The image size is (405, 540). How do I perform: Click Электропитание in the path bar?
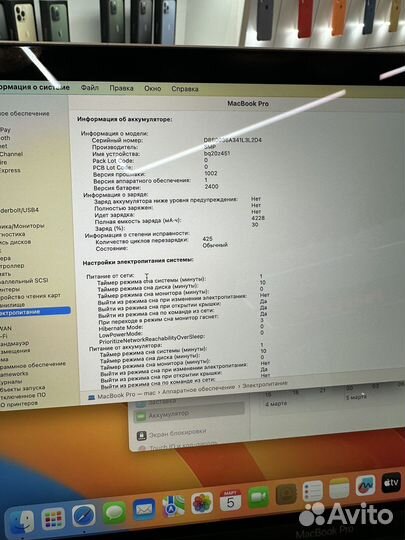tap(265, 384)
